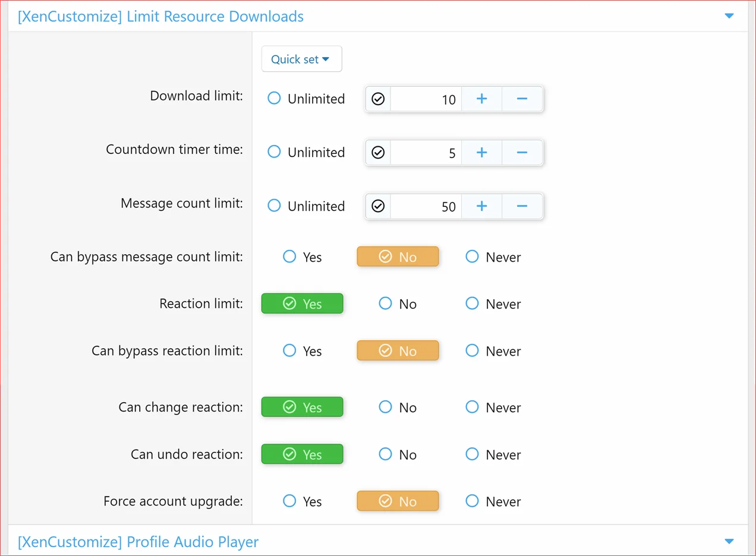Click the 'Reaction limit:' label text
The height and width of the screenshot is (556, 756).
[x=201, y=304]
